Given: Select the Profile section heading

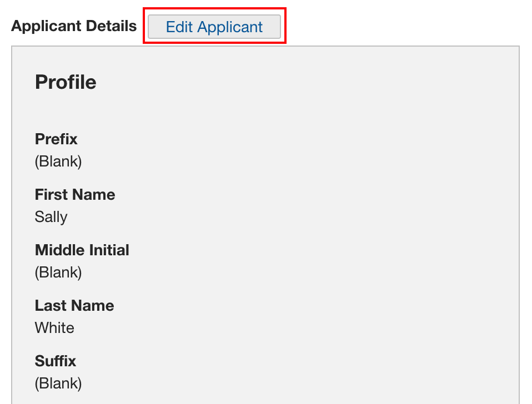Looking at the screenshot, I should pyautogui.click(x=66, y=82).
